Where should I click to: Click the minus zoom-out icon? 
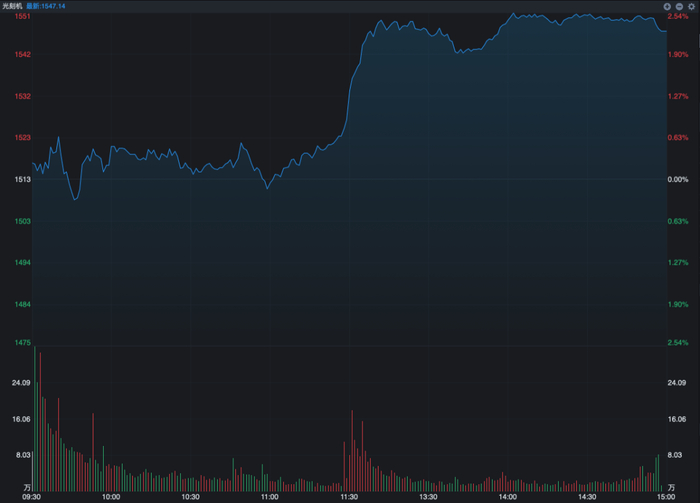[x=679, y=6]
